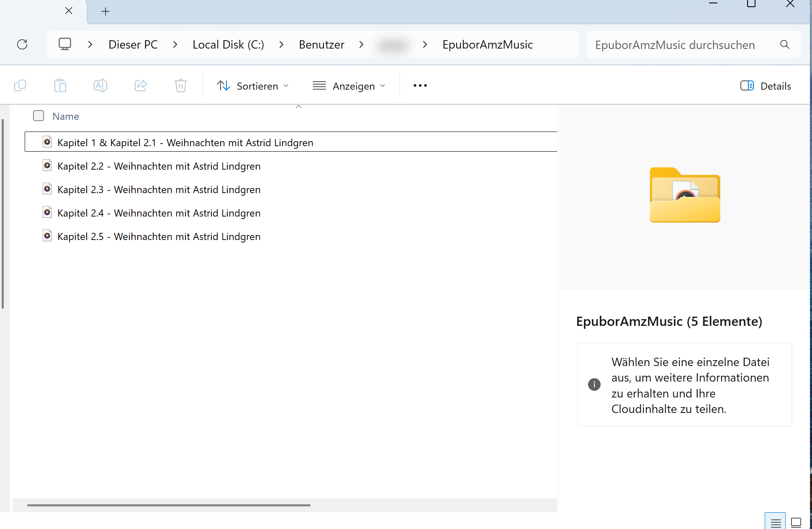Viewport: 812px width, 529px height.
Task: Switch to large thumbnails view icon
Action: pyautogui.click(x=796, y=522)
